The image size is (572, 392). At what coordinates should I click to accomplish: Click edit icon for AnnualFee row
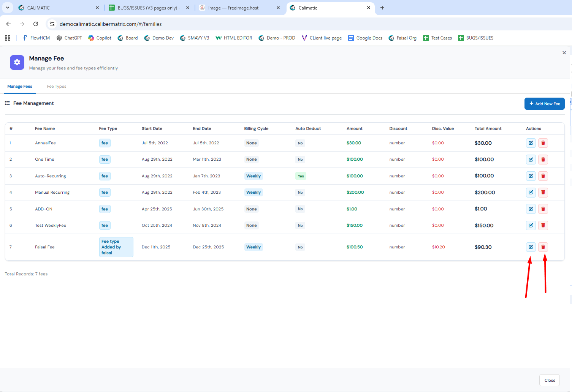pos(531,143)
